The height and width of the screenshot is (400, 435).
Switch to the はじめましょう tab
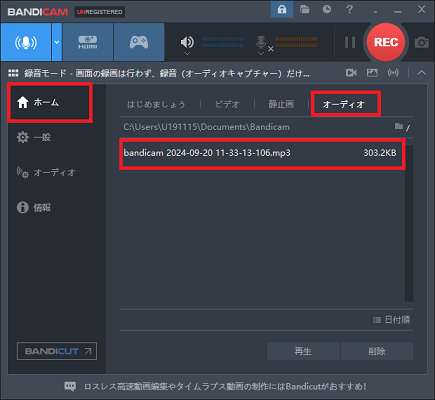pyautogui.click(x=156, y=104)
